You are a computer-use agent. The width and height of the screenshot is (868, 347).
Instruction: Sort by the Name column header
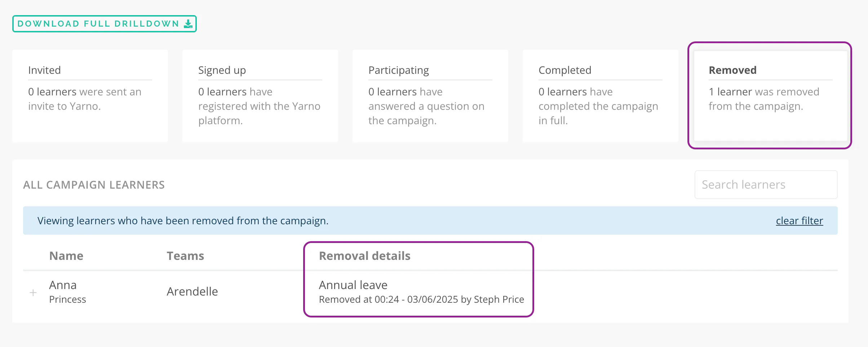[66, 256]
